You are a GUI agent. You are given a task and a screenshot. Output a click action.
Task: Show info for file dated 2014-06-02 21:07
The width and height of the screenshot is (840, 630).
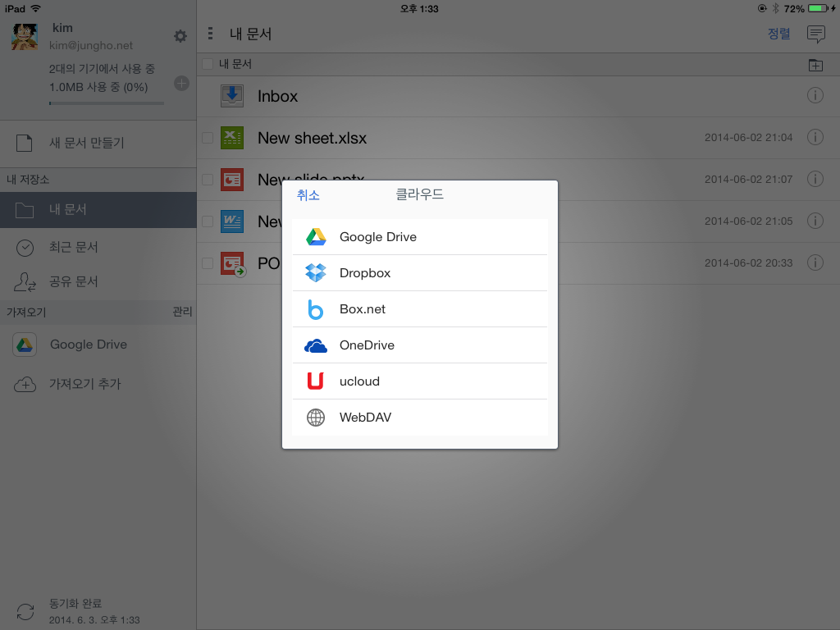tap(815, 179)
